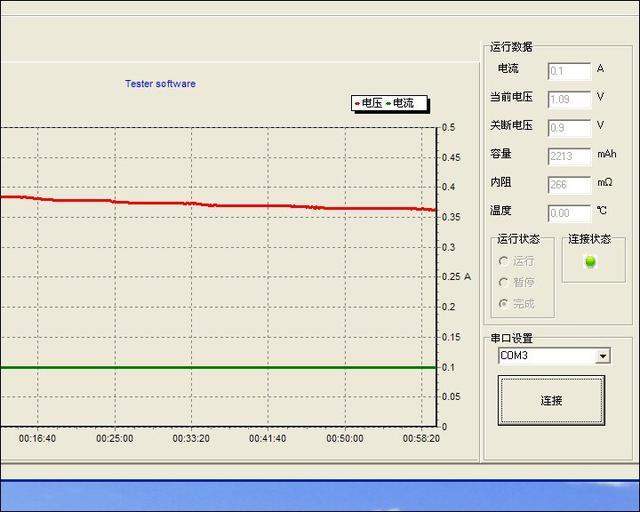The image size is (640, 512).
Task: Click the 电流 value field showing 0.1
Action: [x=568, y=71]
